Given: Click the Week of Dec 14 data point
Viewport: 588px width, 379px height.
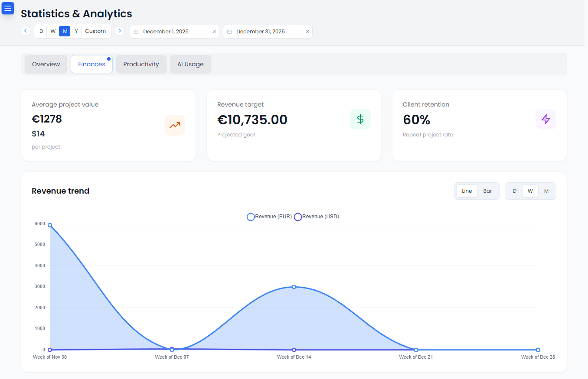Looking at the screenshot, I should 294,287.
